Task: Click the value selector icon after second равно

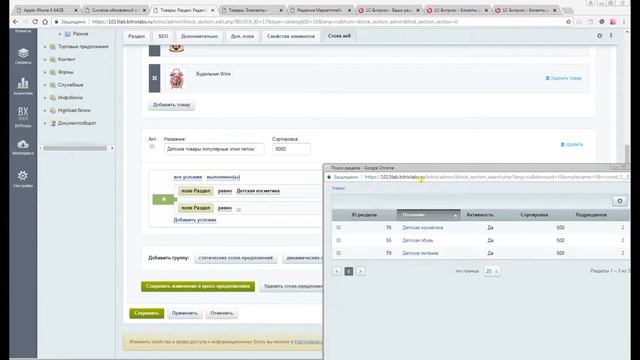Action: point(239,210)
